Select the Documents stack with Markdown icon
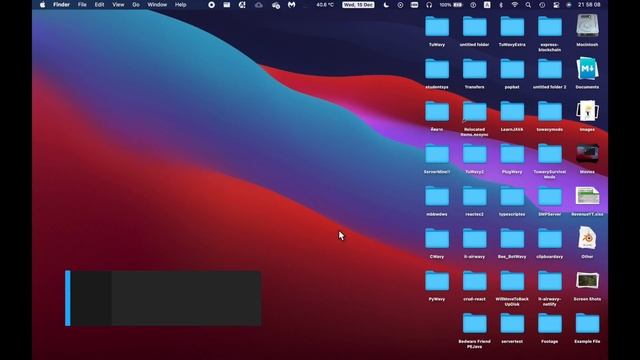Viewport: 640px width, 360px height. point(587,69)
